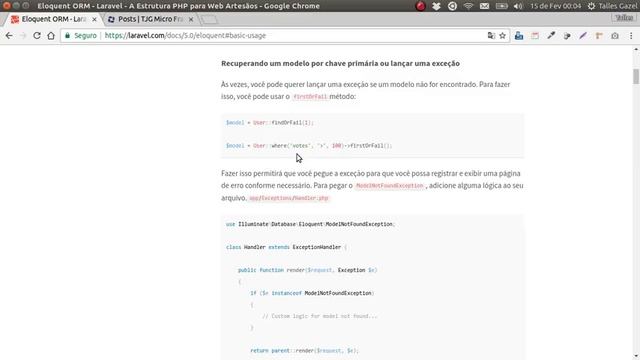The width and height of the screenshot is (640, 360).
Task: Click the red recording indicator in system tray
Action: point(420,6)
